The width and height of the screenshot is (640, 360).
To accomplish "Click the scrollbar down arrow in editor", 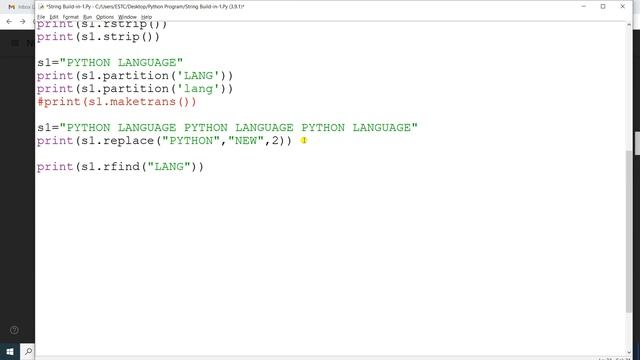I will [x=629, y=352].
